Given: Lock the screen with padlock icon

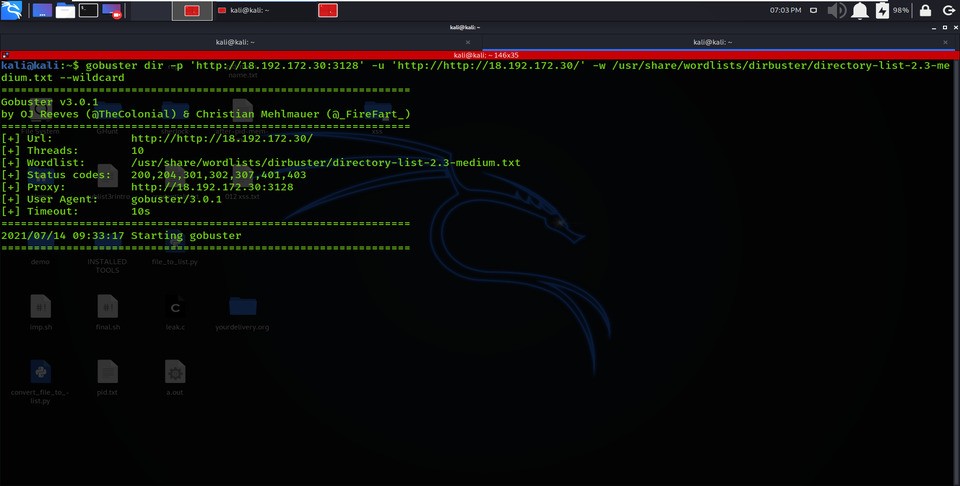Looking at the screenshot, I should click(x=925, y=10).
